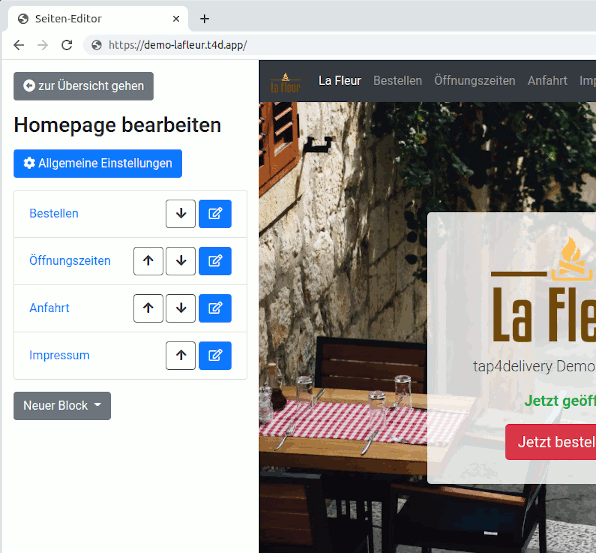Image resolution: width=596 pixels, height=553 pixels.
Task: Edit the Bestellen block
Action: click(215, 214)
